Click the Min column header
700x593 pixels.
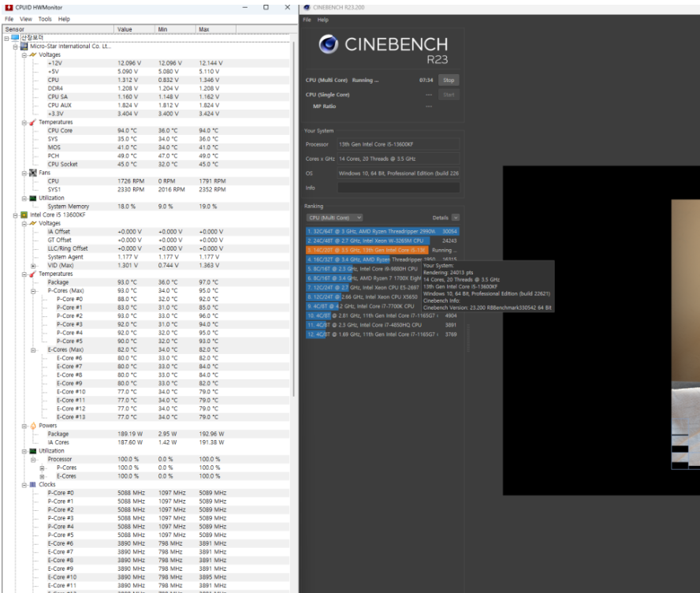tap(175, 29)
